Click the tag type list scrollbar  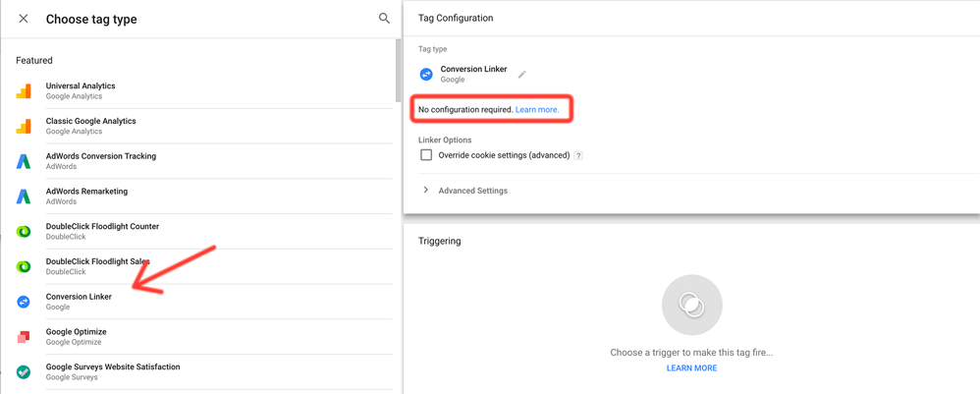pyautogui.click(x=399, y=70)
